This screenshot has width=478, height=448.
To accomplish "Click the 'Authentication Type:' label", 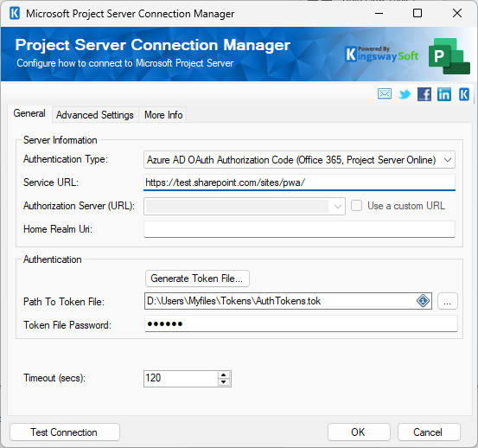I will pyautogui.click(x=66, y=159).
